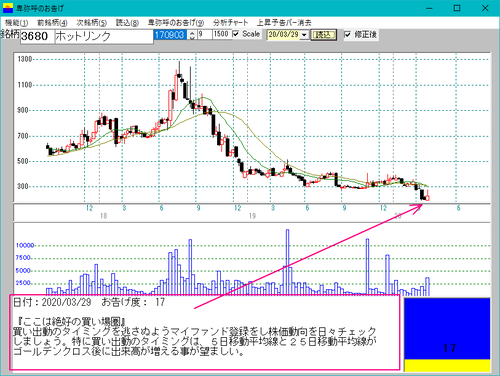
Task: Minimize the 卑弥呼のお告げ window
Action: [429, 8]
